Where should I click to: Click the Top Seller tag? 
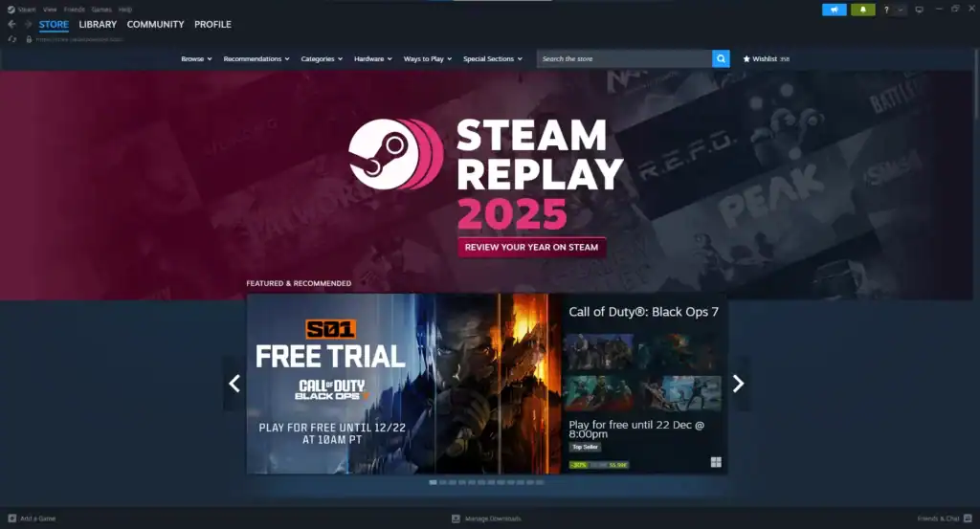tap(585, 447)
